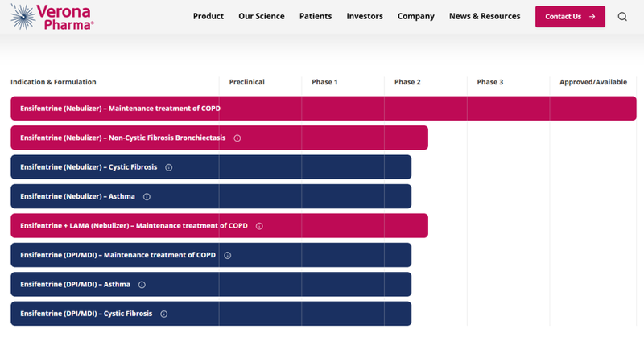
Task: Open info icon for Nebulizer Cystic Fibrosis
Action: [168, 167]
